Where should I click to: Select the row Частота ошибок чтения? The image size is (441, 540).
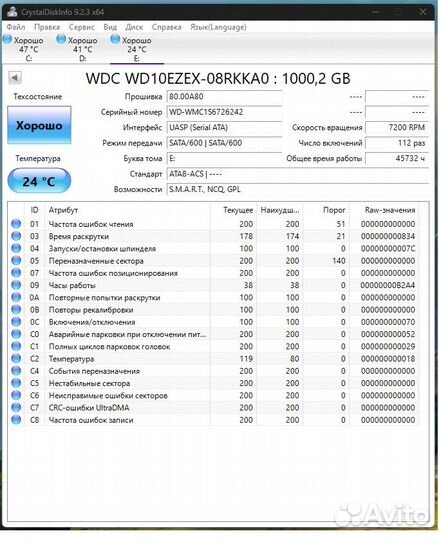(x=213, y=224)
